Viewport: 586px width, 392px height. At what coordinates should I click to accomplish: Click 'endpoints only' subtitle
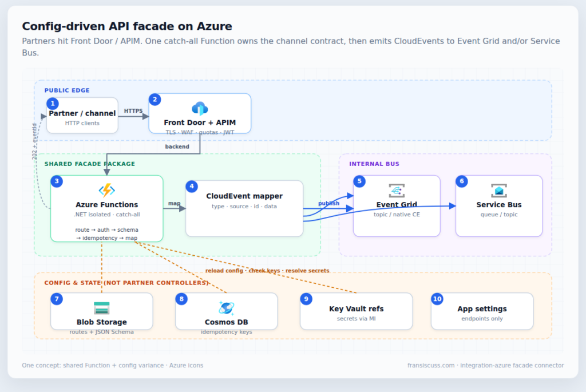click(x=482, y=319)
